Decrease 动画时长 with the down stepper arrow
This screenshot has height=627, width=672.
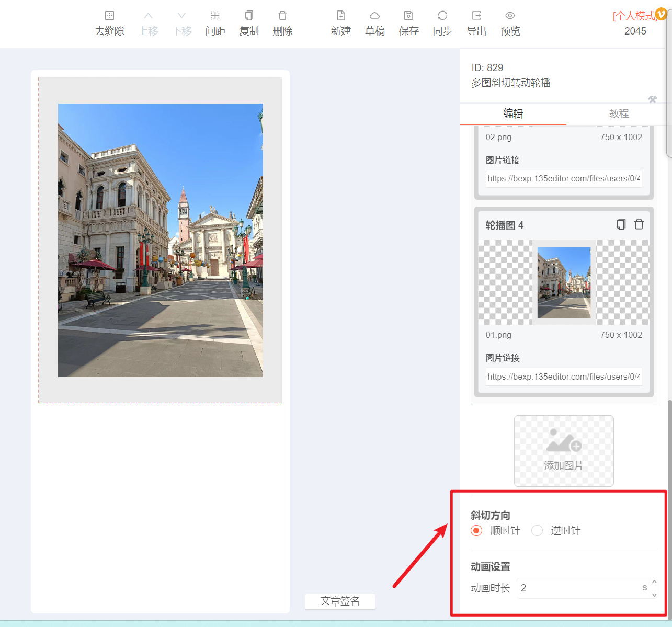coord(654,595)
